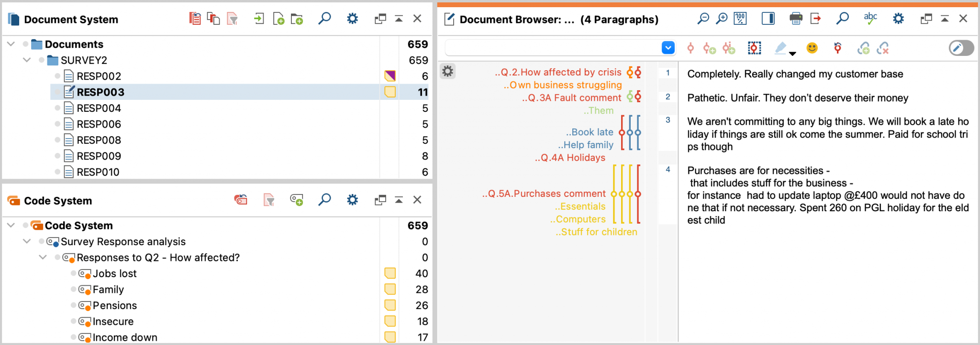Click the insert link icon in coding toolbar

pyautogui.click(x=863, y=48)
